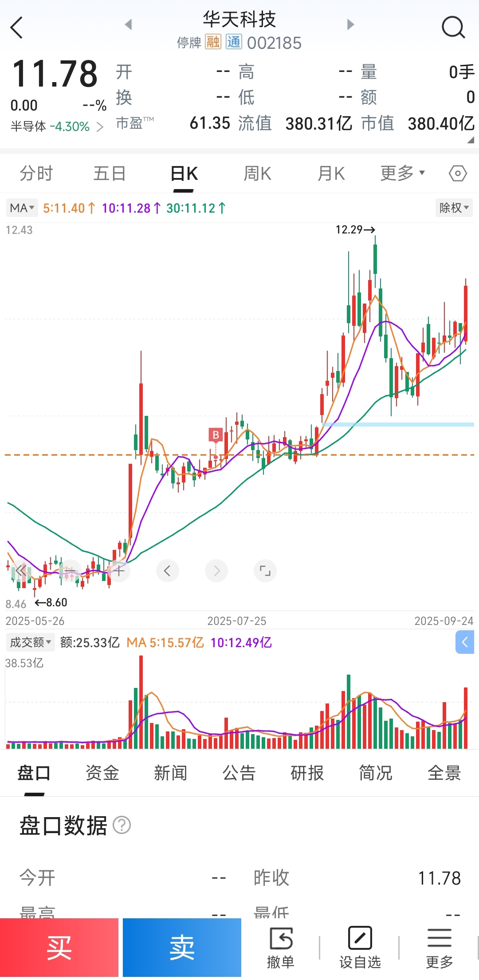Open the 资金 info tab

[102, 773]
